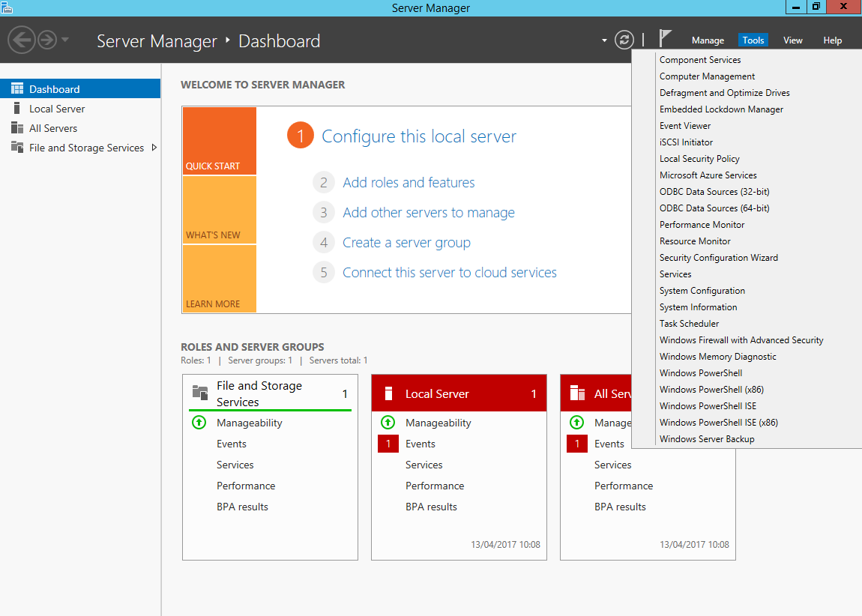Open the dropdown arrow beside refresh icon
This screenshot has height=616, width=862.
(604, 40)
